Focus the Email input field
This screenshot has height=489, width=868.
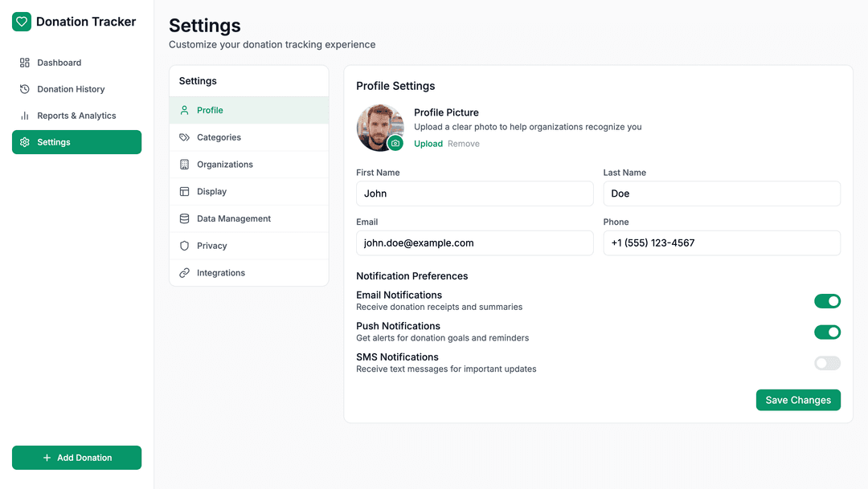tap(474, 243)
